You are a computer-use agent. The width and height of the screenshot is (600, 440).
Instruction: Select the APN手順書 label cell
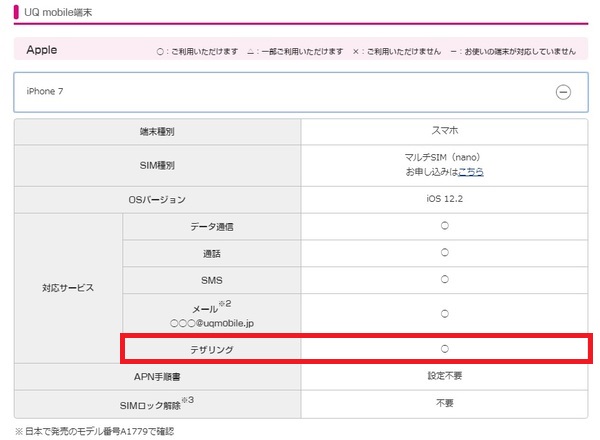157,377
